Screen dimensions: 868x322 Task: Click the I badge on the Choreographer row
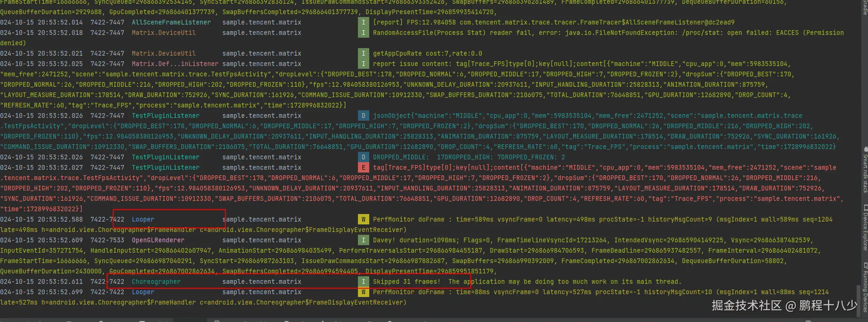point(363,281)
